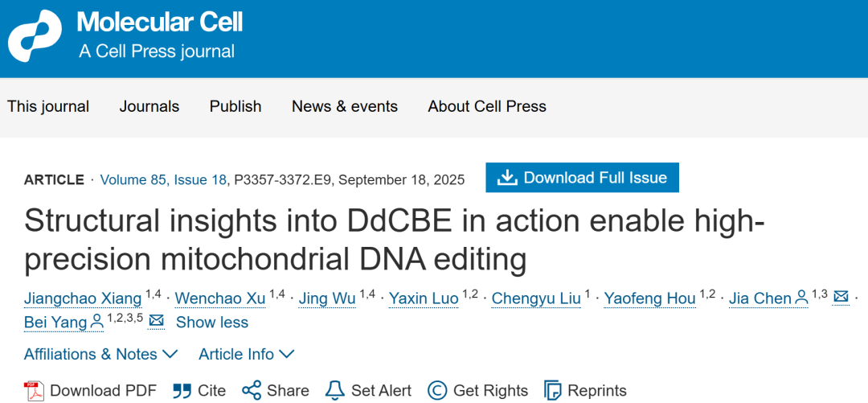Screen dimensions: 868x403
Task: Open the Publish menu
Action: (x=235, y=106)
